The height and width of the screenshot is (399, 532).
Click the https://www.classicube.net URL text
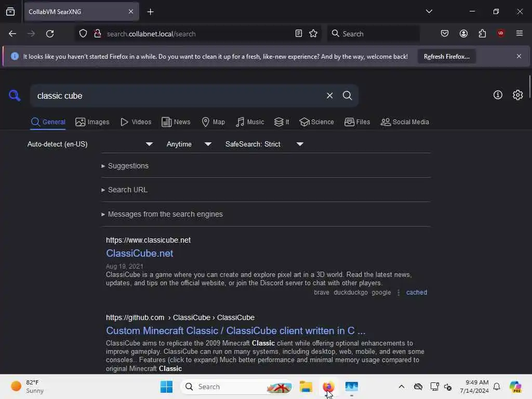[148, 240]
